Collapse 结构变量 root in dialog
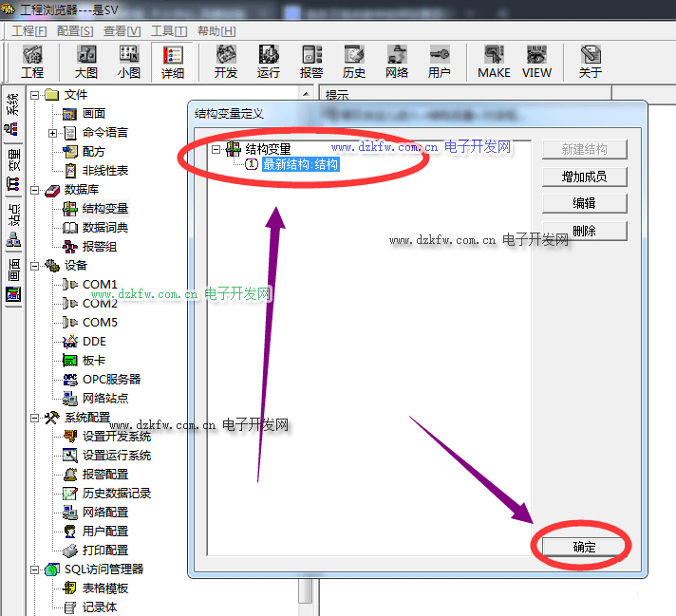This screenshot has width=676, height=616. (216, 149)
